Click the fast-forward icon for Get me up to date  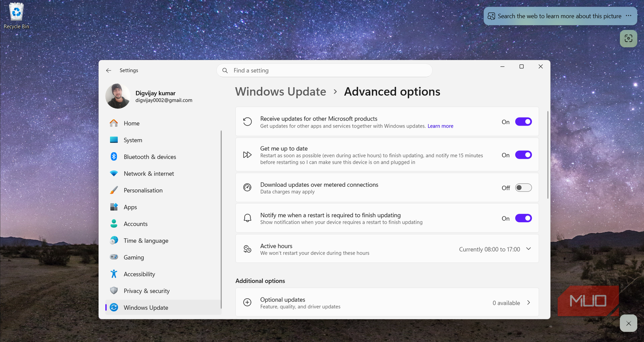tap(247, 155)
